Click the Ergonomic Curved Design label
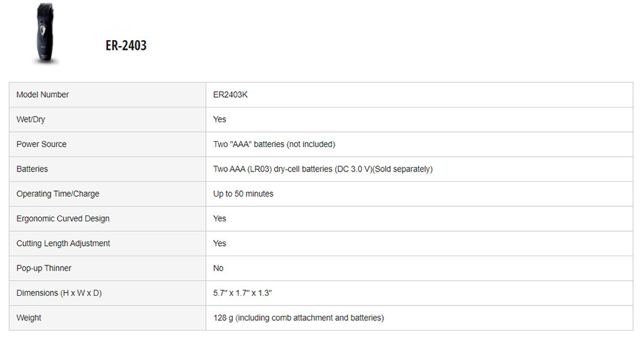The height and width of the screenshot is (343, 644). tap(63, 219)
